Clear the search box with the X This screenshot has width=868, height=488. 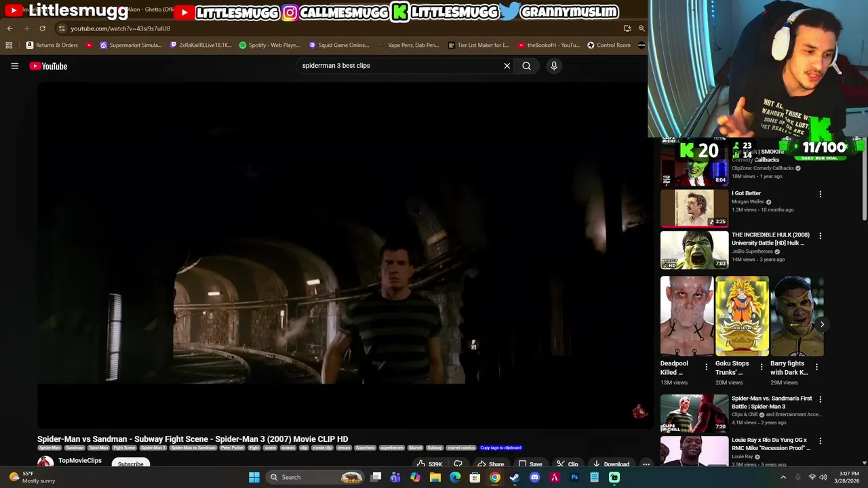click(507, 66)
